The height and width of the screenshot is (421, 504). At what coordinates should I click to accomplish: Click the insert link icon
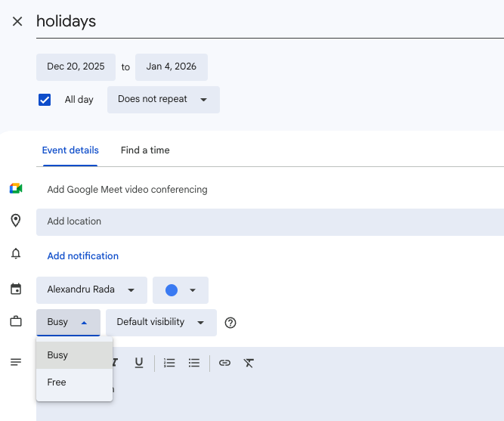(224, 363)
